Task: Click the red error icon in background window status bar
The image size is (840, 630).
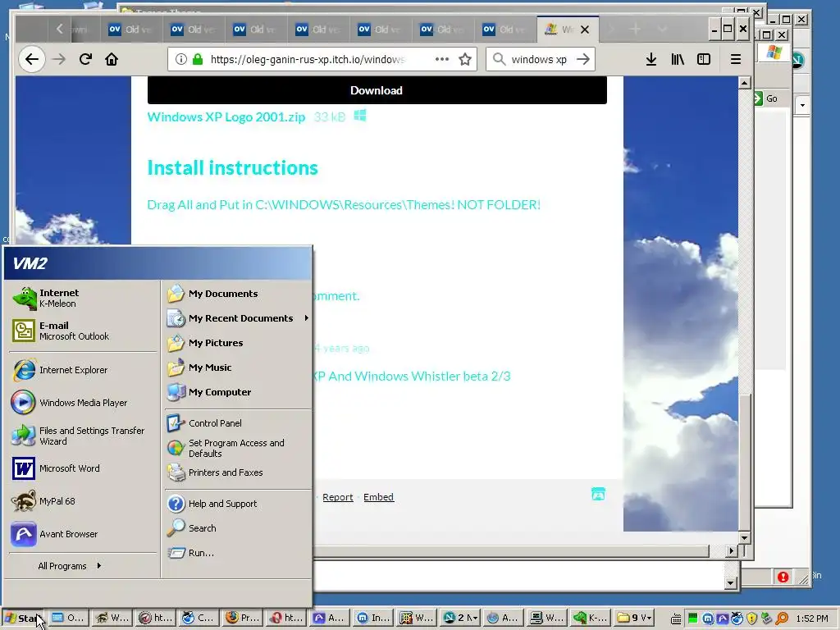Action: 783,577
